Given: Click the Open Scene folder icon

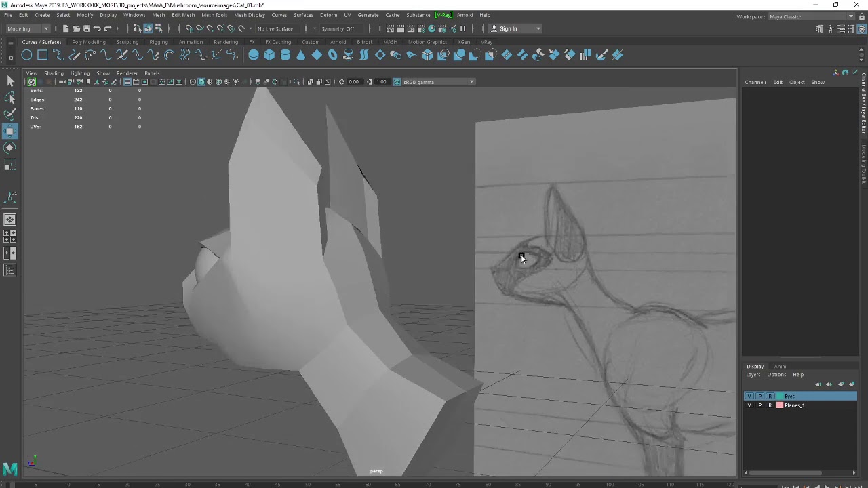Looking at the screenshot, I should click(76, 28).
